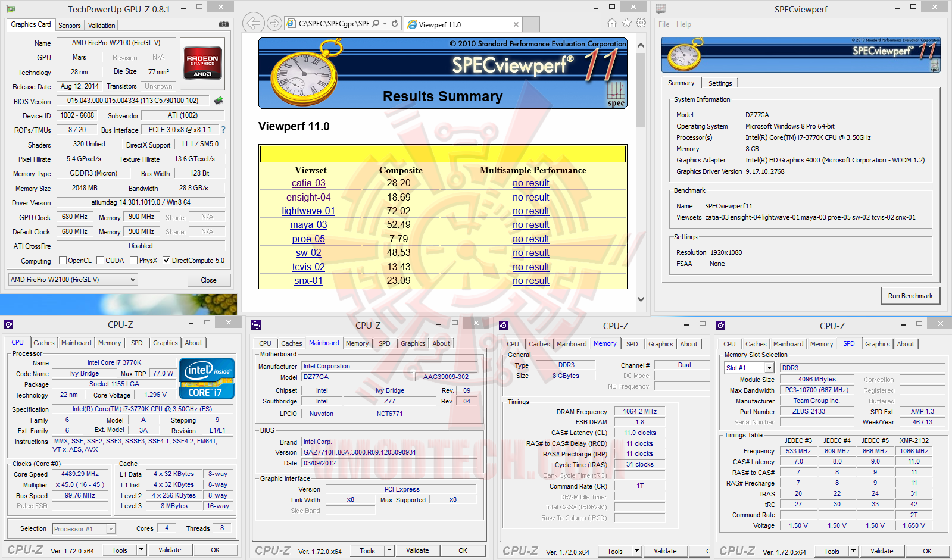Enable the PhysX checkbox
This screenshot has height=560, width=952.
click(x=134, y=261)
